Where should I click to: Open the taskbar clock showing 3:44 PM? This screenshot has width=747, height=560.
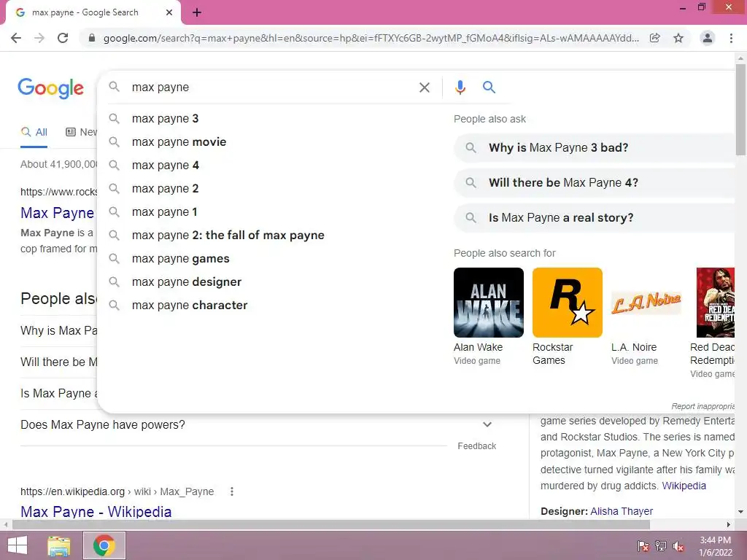coord(715,546)
